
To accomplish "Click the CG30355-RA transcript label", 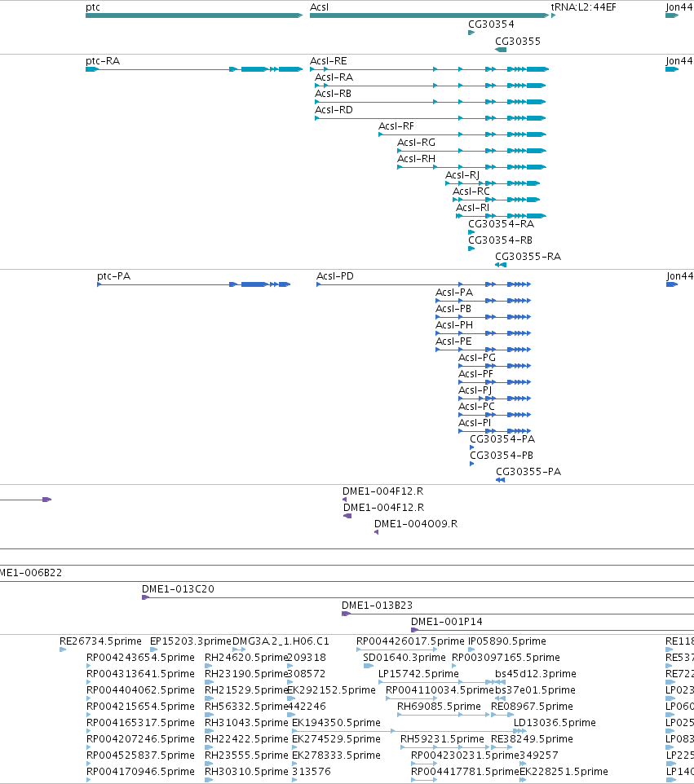I will 528,257.
